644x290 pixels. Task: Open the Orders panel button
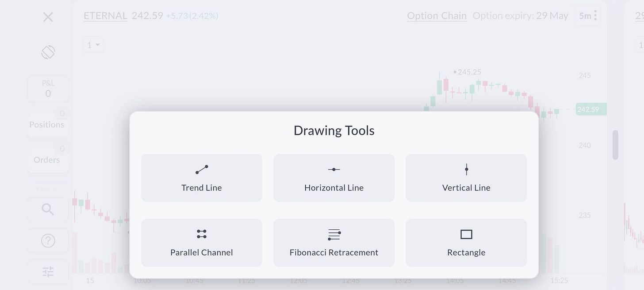click(x=47, y=159)
